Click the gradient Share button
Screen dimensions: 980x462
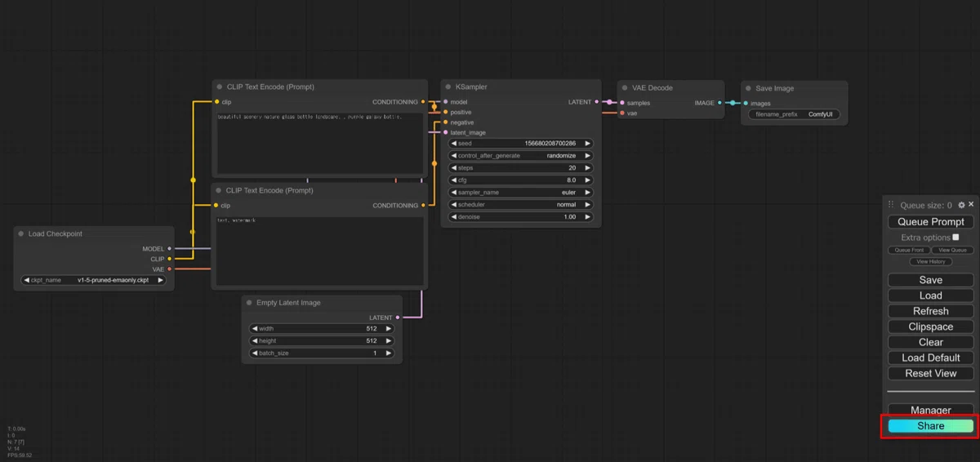[x=931, y=426]
